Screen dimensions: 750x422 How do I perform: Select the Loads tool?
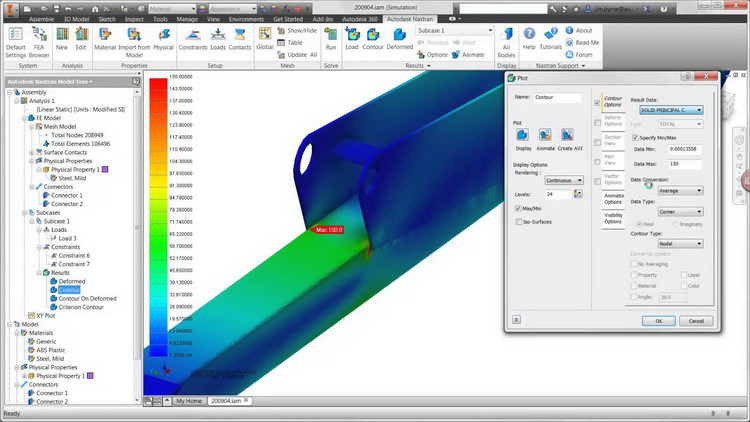(218, 39)
